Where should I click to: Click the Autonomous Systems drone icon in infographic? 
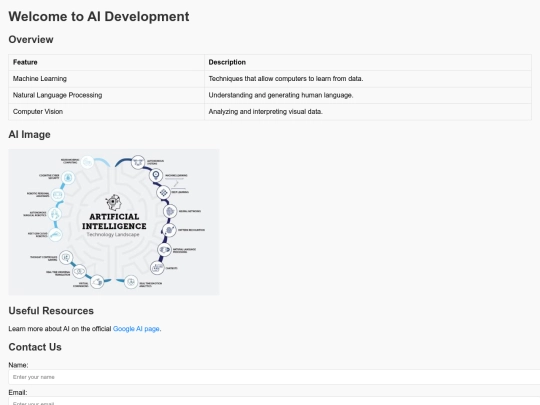138,162
